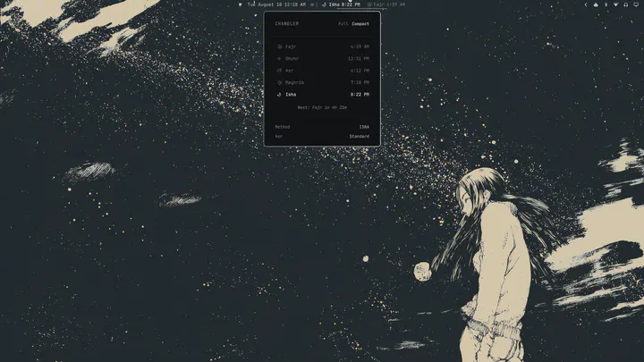The image size is (644, 362).
Task: Open the Wi-Fi network tray icon
Action: coord(615,4)
